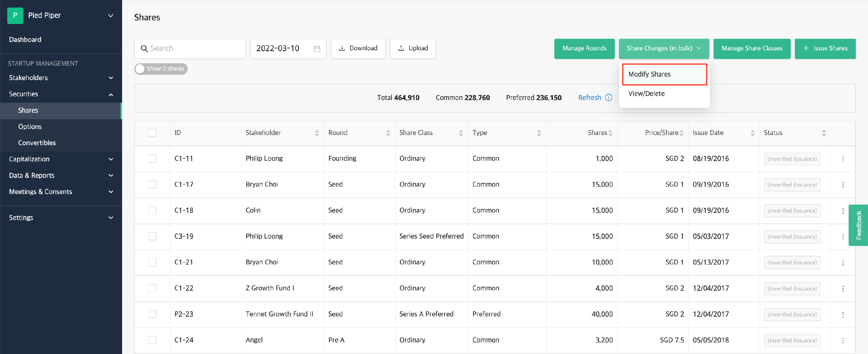Open Convertibles under Securities
Screen dimensions: 868x354
[x=61, y=143]
